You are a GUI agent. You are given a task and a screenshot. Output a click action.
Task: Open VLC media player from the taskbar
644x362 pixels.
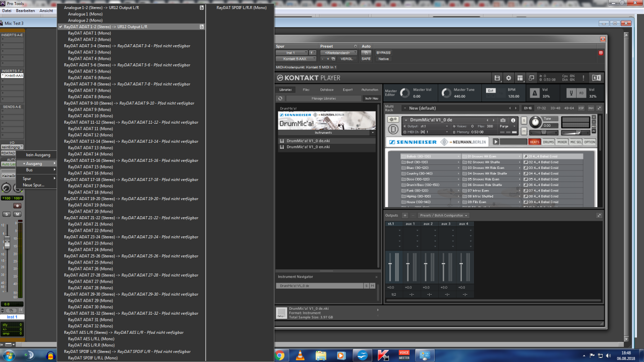tap(300, 355)
